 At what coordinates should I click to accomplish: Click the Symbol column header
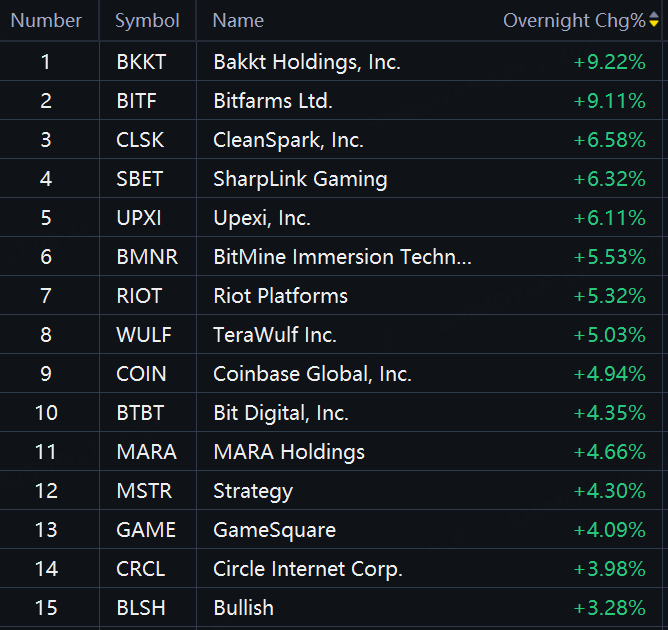(x=147, y=21)
